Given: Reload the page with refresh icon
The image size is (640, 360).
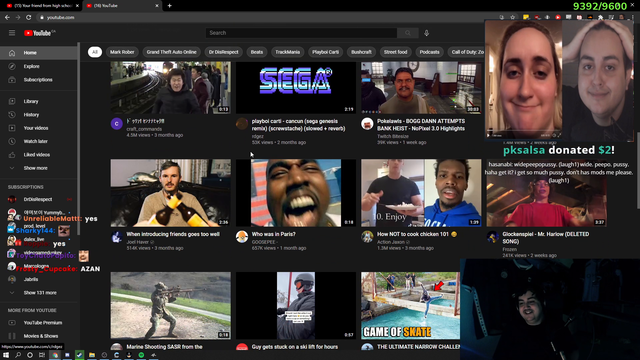Looking at the screenshot, I should [x=29, y=18].
